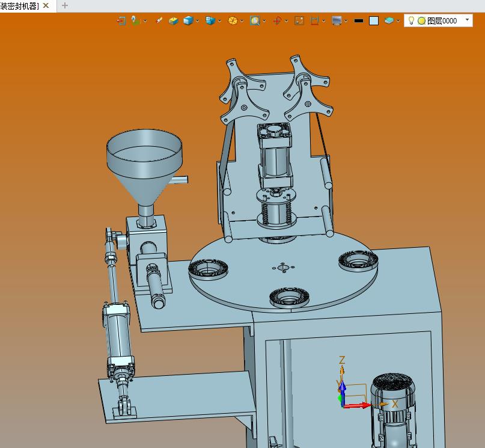Open the shaded cube display mode dropdown
485x448 pixels.
coord(197,21)
